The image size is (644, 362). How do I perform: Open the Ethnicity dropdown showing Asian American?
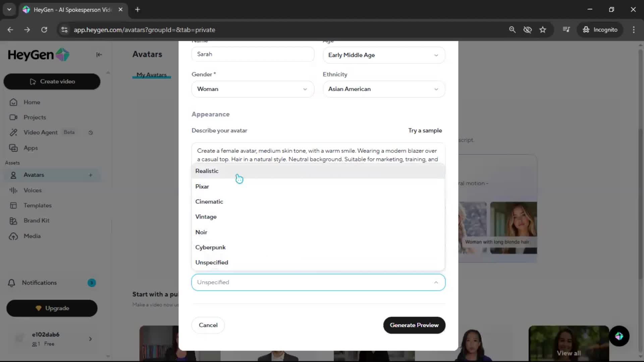(x=384, y=89)
